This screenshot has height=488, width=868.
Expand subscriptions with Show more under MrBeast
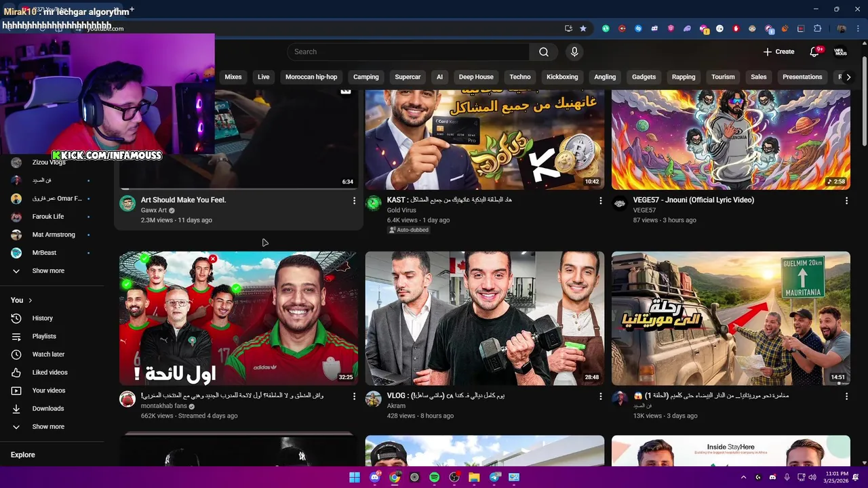tap(52, 270)
